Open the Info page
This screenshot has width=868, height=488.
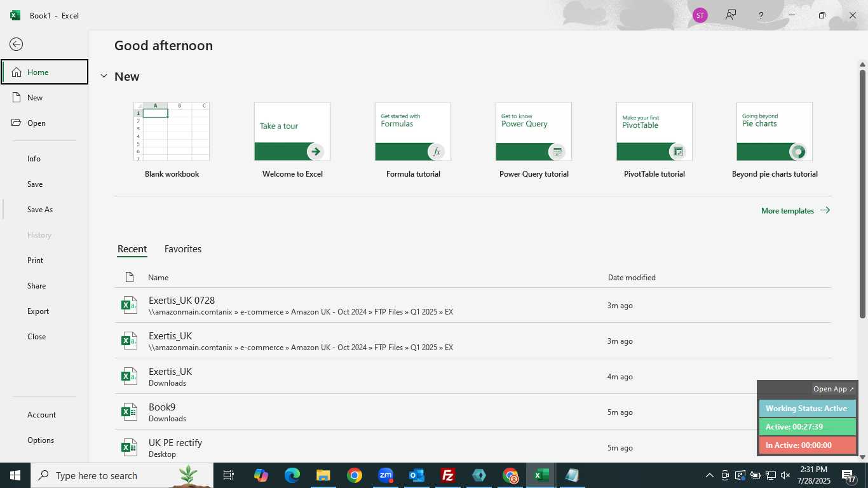tap(44, 158)
